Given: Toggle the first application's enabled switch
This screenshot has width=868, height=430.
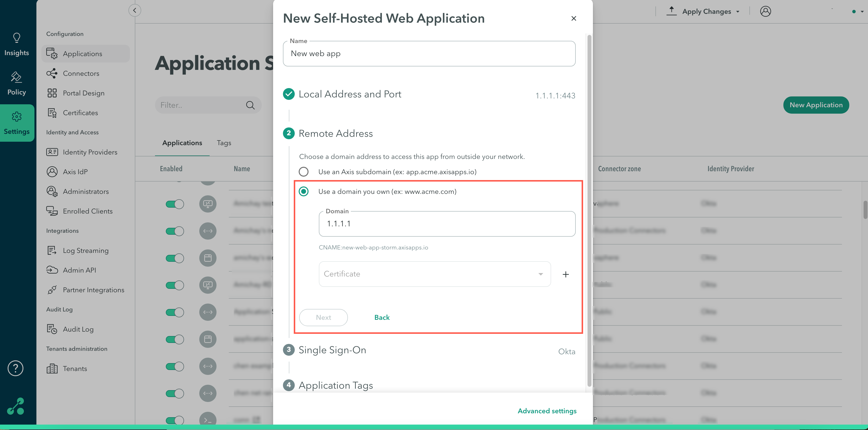Looking at the screenshot, I should [x=175, y=204].
